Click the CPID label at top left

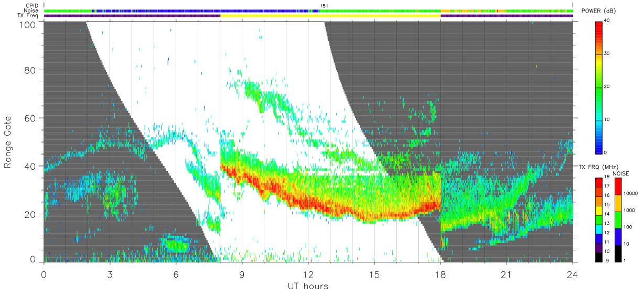(31, 6)
